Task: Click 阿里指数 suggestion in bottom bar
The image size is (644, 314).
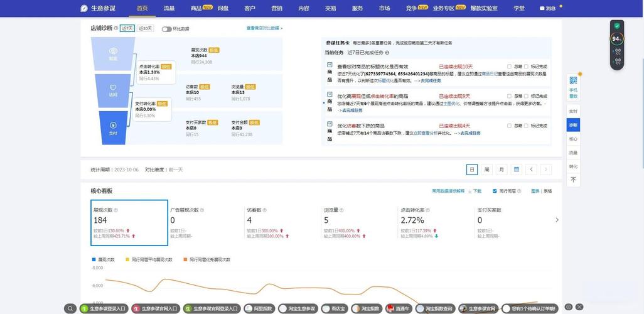Action: point(259,308)
